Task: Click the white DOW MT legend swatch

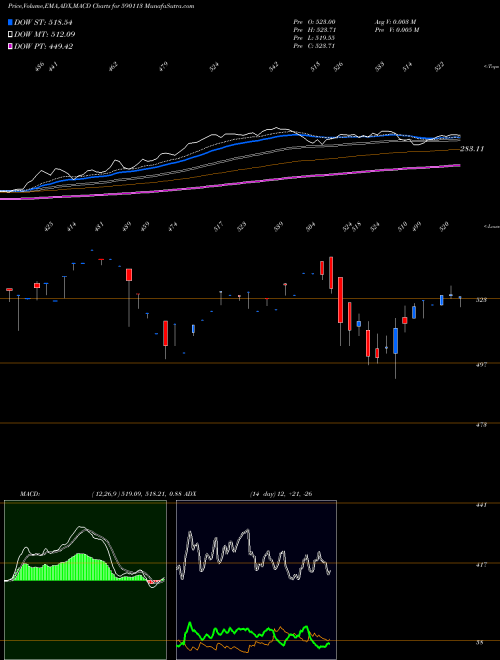Action: [x=10, y=34]
